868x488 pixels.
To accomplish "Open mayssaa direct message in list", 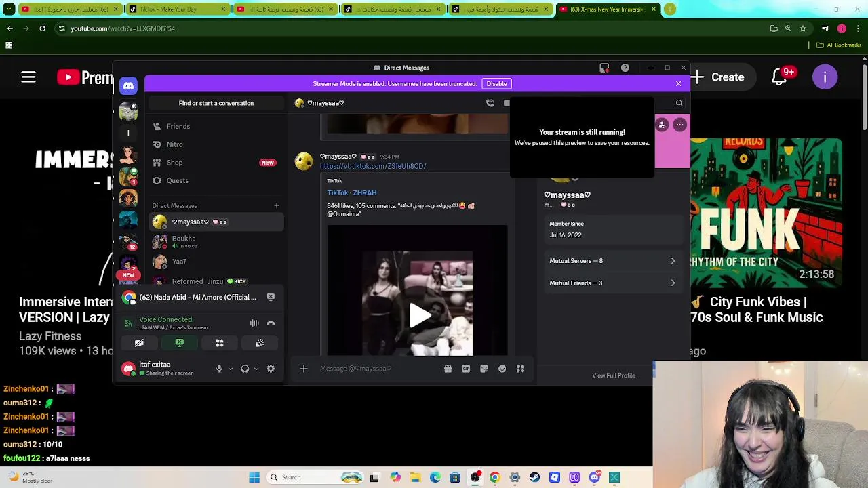I will (x=216, y=222).
